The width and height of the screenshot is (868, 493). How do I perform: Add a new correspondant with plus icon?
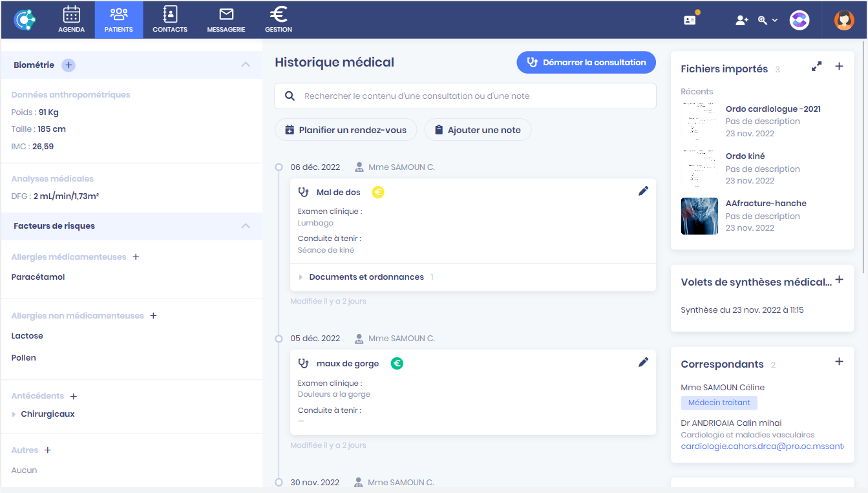pos(839,362)
